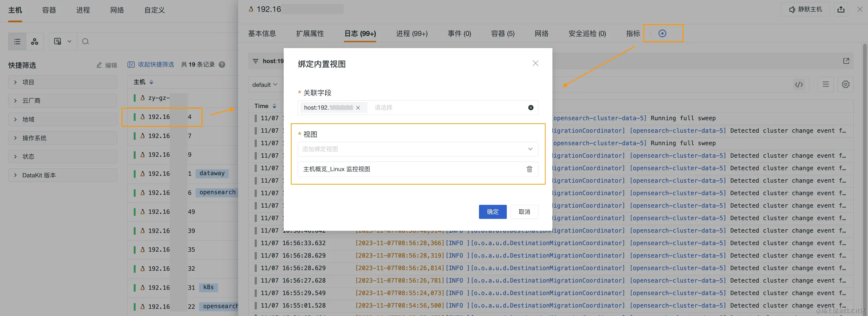
Task: Switch to 自定义 top tab
Action: pos(155,10)
